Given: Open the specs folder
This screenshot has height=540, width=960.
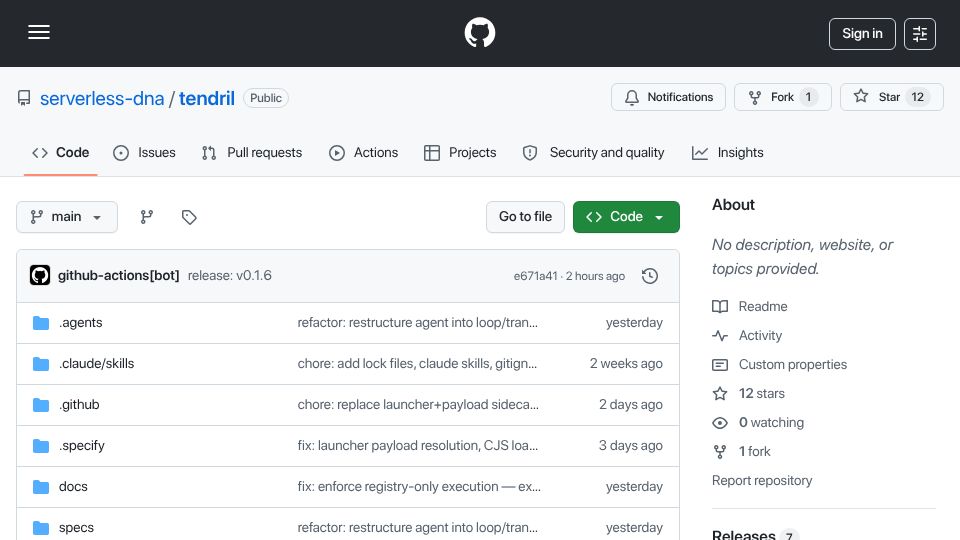Looking at the screenshot, I should (x=76, y=528).
